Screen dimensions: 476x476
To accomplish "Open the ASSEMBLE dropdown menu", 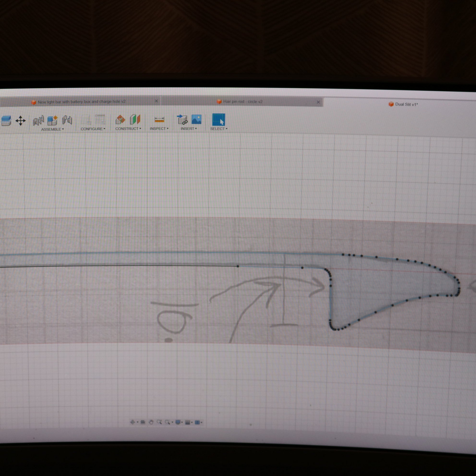I will click(x=52, y=129).
